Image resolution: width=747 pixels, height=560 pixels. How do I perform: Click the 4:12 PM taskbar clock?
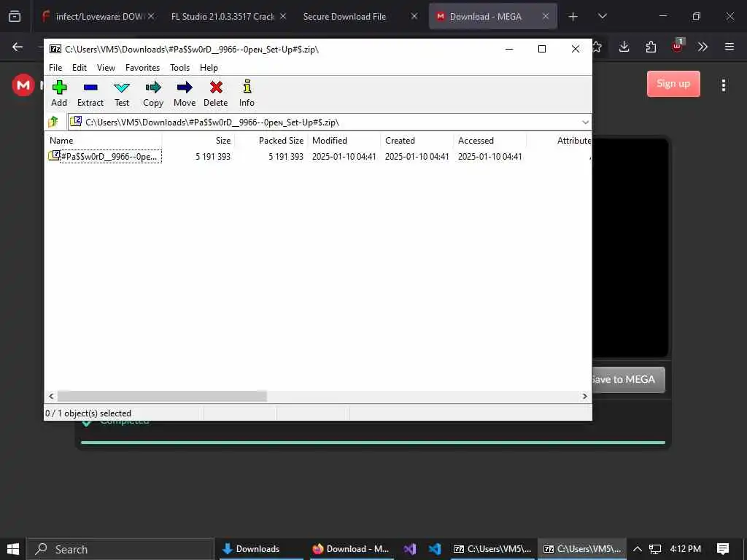pos(685,549)
